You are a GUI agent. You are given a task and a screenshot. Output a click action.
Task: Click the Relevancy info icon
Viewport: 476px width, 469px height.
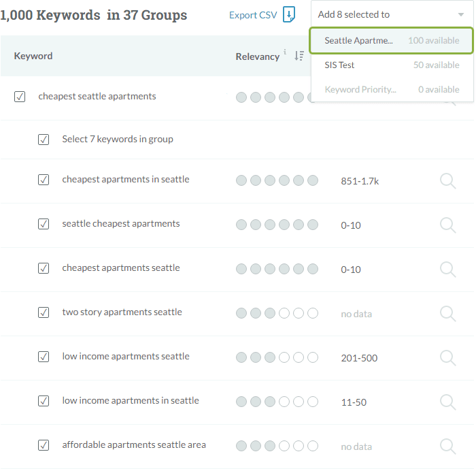pos(285,52)
